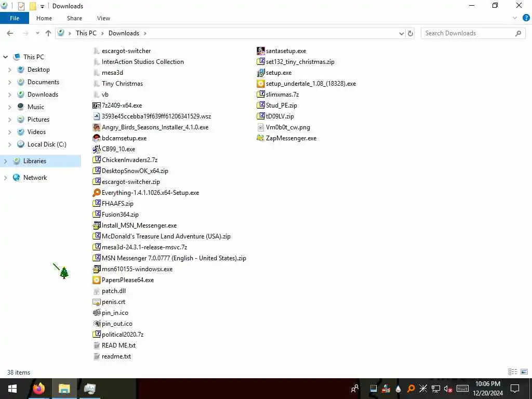Click the PapersPlease64.exe icon
This screenshot has height=399, width=532.
click(x=96, y=280)
